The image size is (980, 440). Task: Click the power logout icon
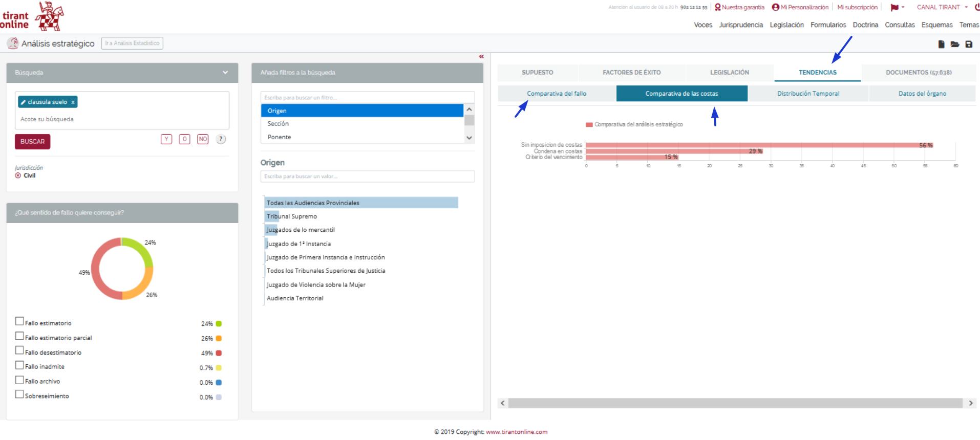977,7
